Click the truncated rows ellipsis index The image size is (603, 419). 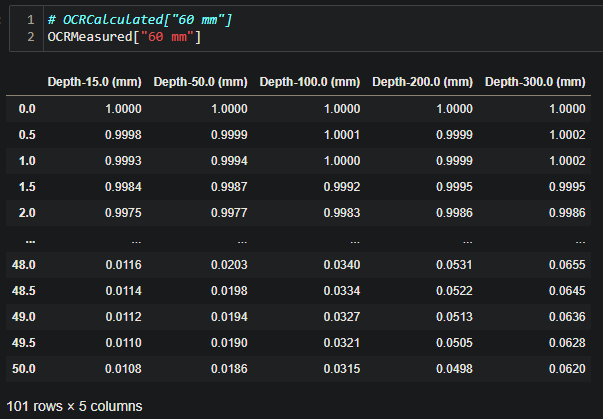pos(30,241)
